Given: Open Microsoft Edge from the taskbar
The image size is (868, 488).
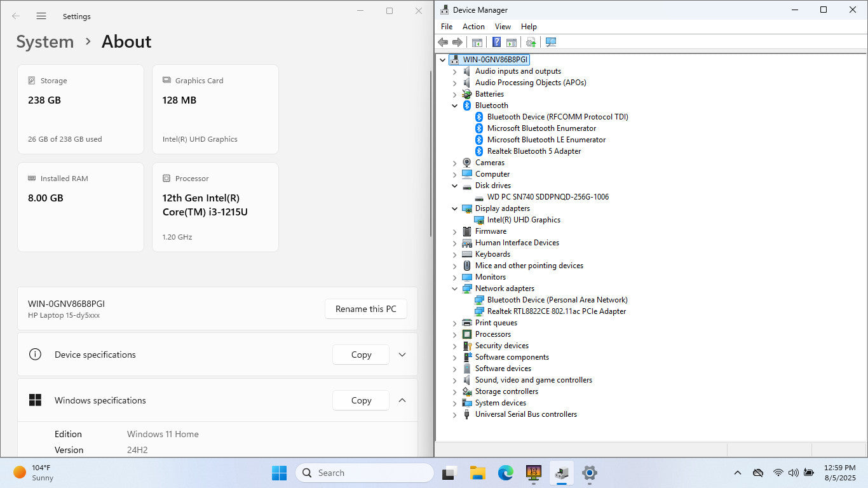Looking at the screenshot, I should 505,473.
